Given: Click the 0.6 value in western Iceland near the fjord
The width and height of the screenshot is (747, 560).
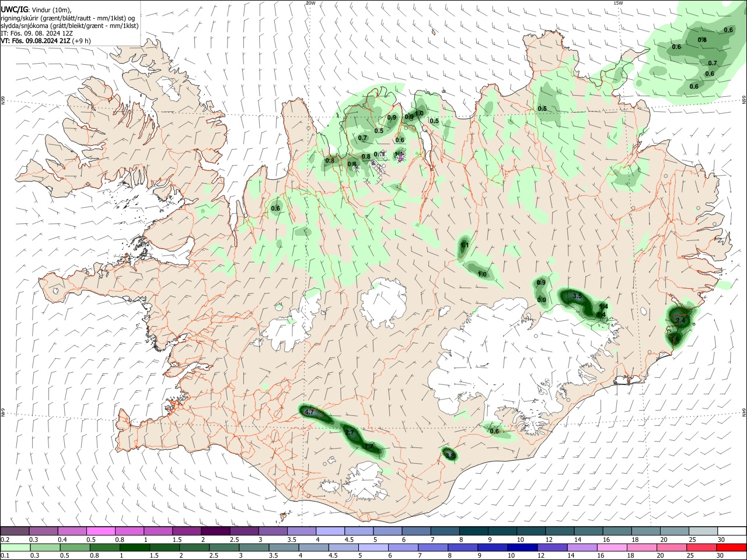Looking at the screenshot, I should click(x=275, y=208).
